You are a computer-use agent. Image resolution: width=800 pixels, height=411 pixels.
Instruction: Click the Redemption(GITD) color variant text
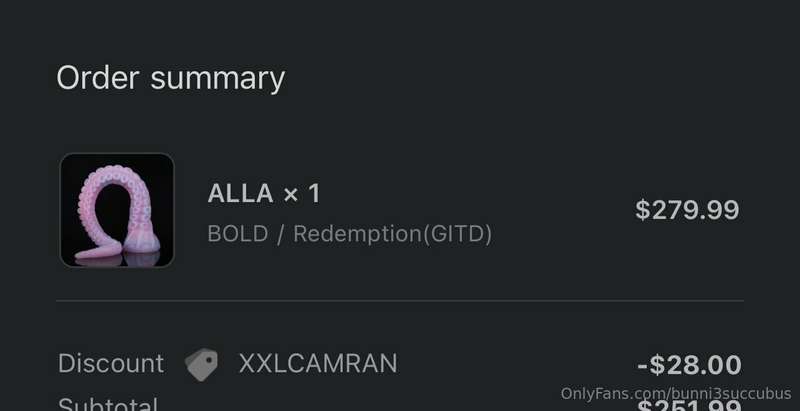point(392,234)
